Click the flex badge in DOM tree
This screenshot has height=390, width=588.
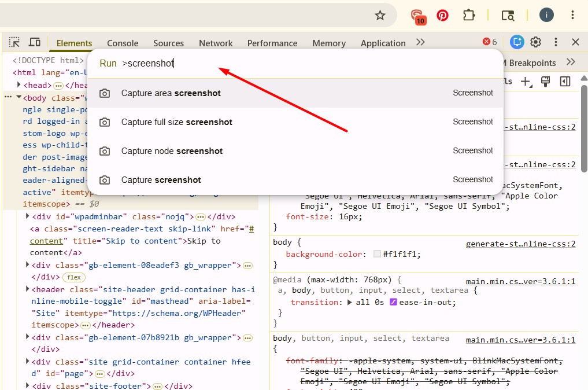point(74,277)
